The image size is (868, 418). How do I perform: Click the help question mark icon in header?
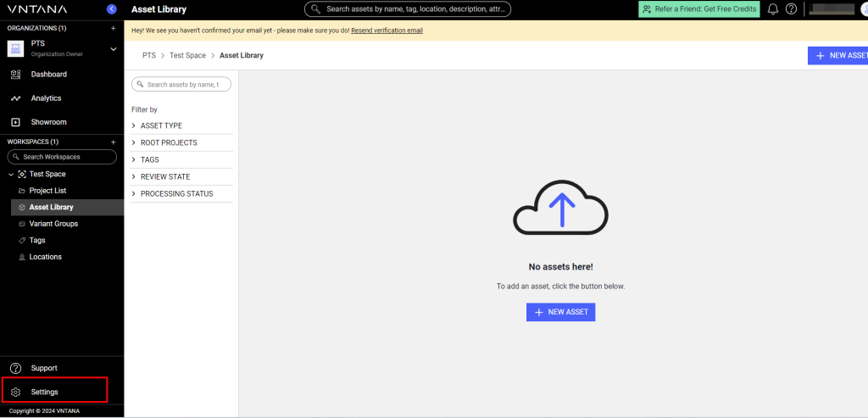pos(791,9)
